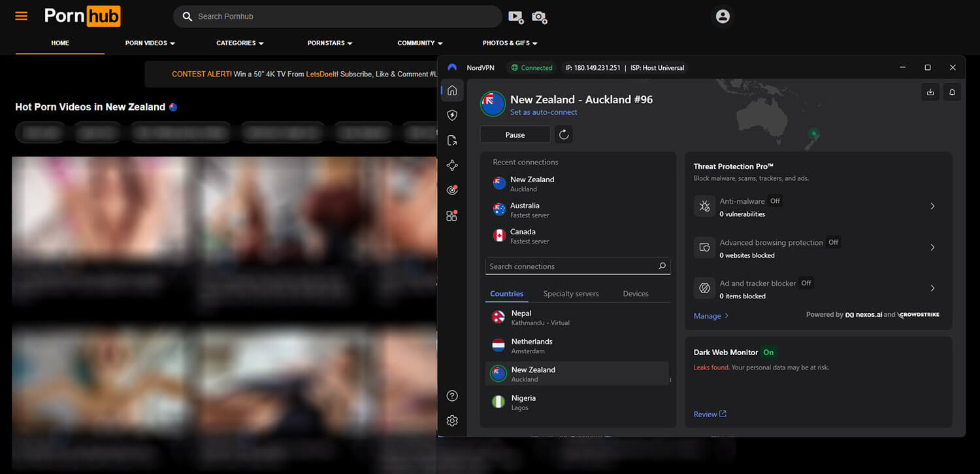Open PORNSTARS dropdown menu

click(x=330, y=43)
